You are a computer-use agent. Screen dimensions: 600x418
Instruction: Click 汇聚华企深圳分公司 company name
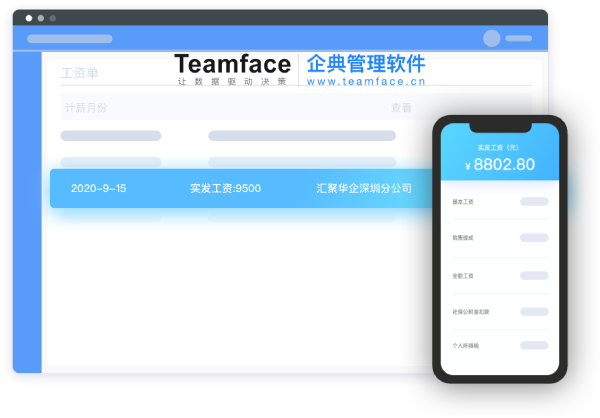point(364,188)
